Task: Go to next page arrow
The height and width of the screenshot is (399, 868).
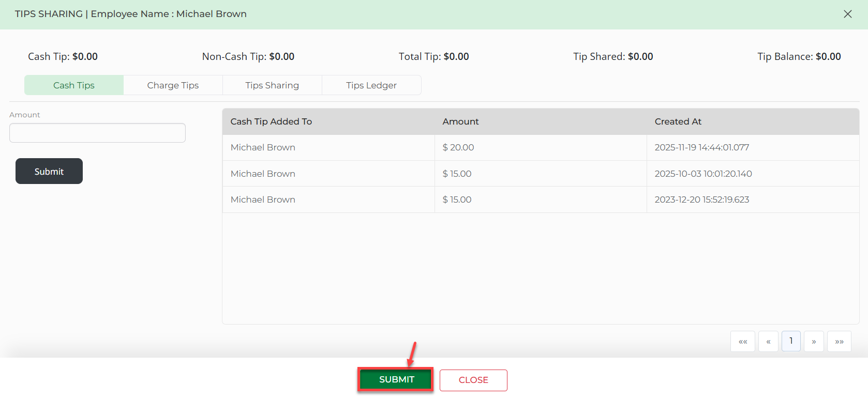Action: coord(814,342)
